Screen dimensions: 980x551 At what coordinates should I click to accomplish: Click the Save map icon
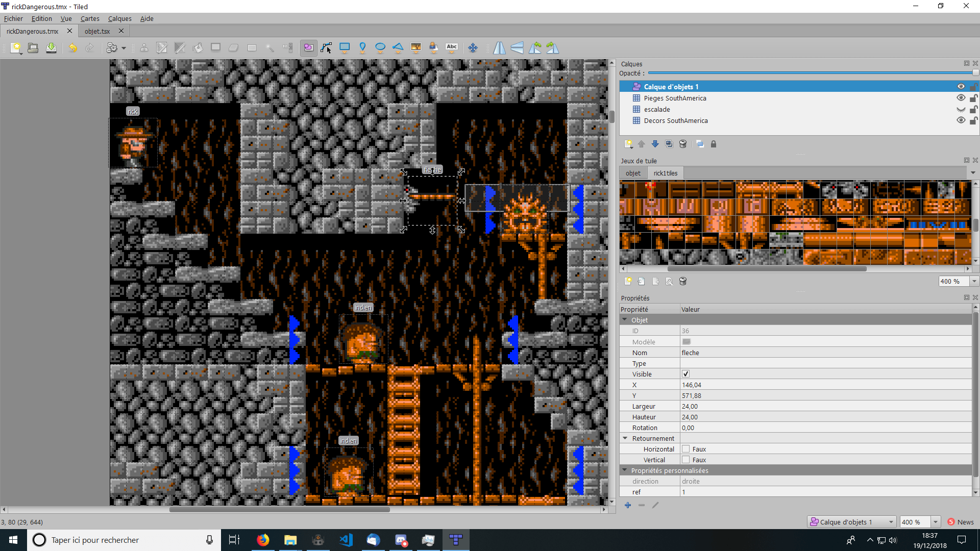(51, 48)
